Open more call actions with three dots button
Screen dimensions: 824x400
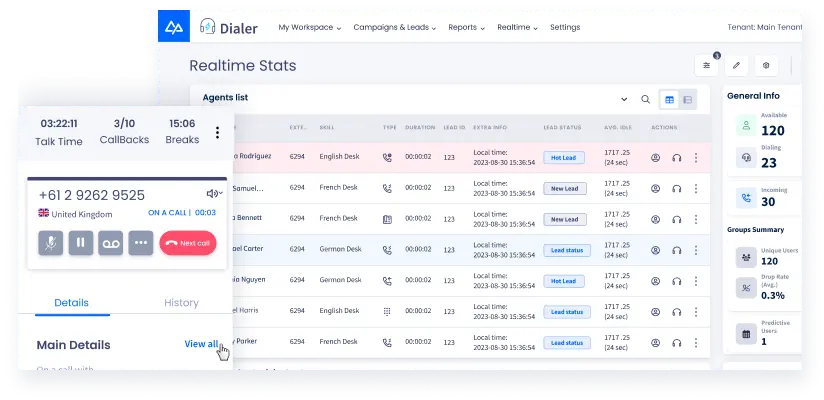[140, 243]
